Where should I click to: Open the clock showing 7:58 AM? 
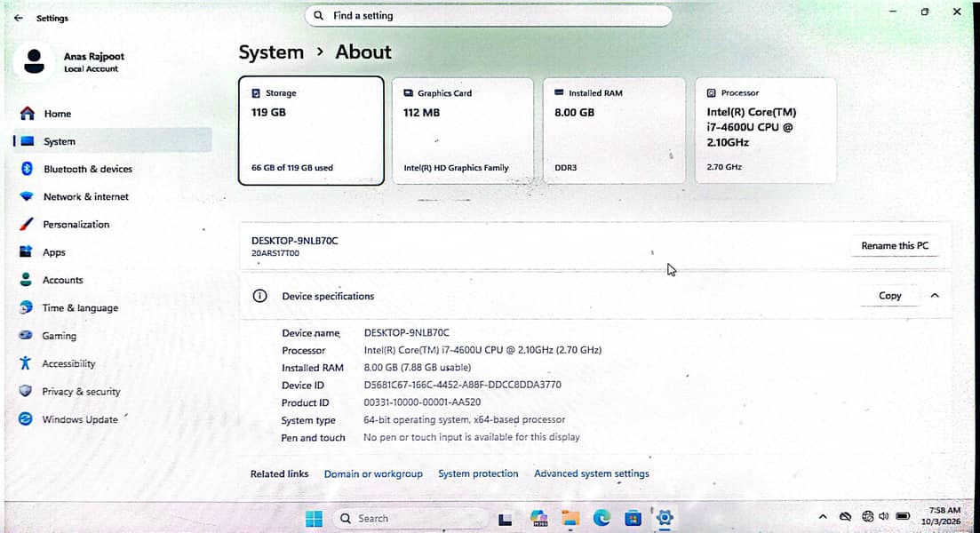942,516
